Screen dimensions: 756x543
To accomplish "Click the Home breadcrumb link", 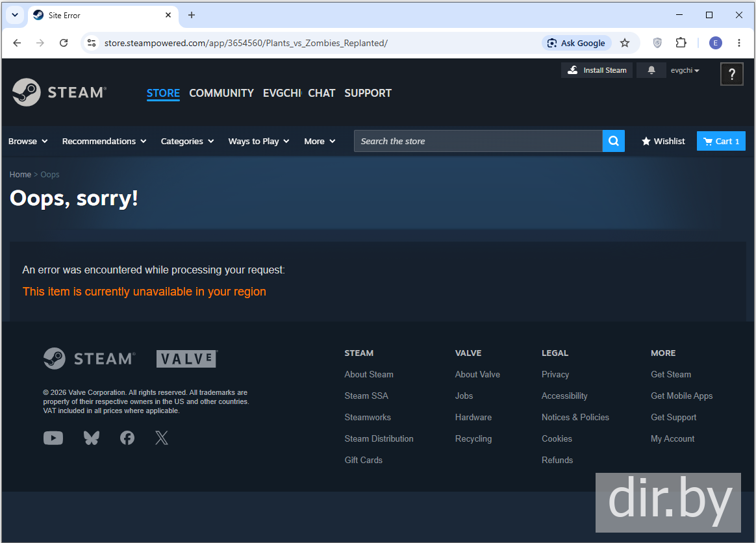I will coord(20,175).
